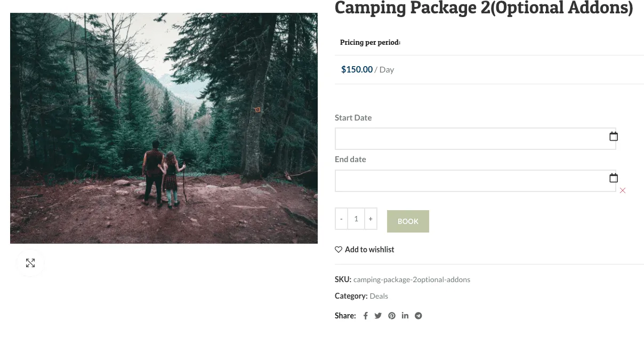The width and height of the screenshot is (644, 344).
Task: Clear the end date with the red X
Action: (x=622, y=190)
